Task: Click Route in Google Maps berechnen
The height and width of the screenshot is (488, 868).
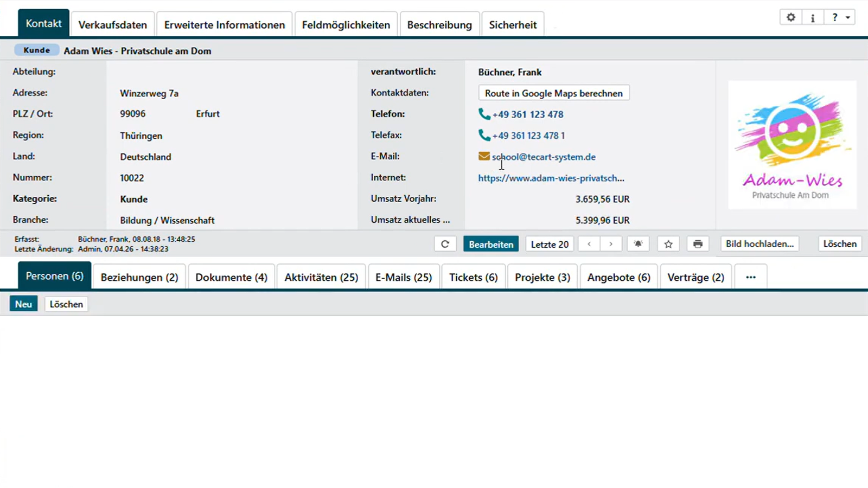Action: pyautogui.click(x=554, y=93)
